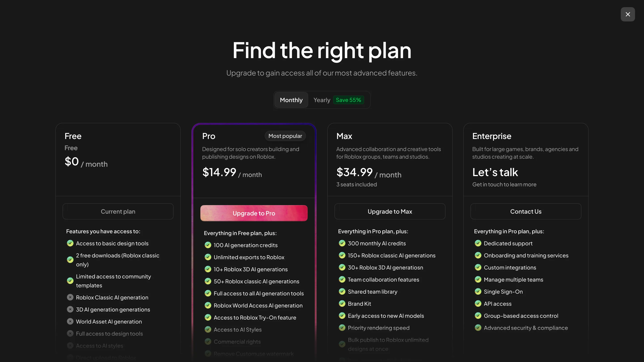This screenshot has height=362, width=644.
Task: Click checkmark icon beside Access to basic design tools
Action: (x=70, y=243)
